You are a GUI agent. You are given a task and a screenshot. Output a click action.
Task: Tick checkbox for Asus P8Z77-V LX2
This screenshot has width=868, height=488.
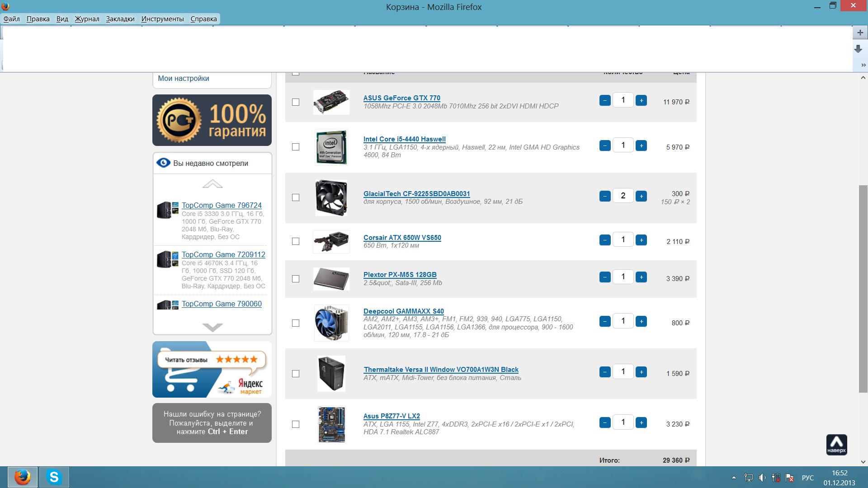click(x=296, y=424)
